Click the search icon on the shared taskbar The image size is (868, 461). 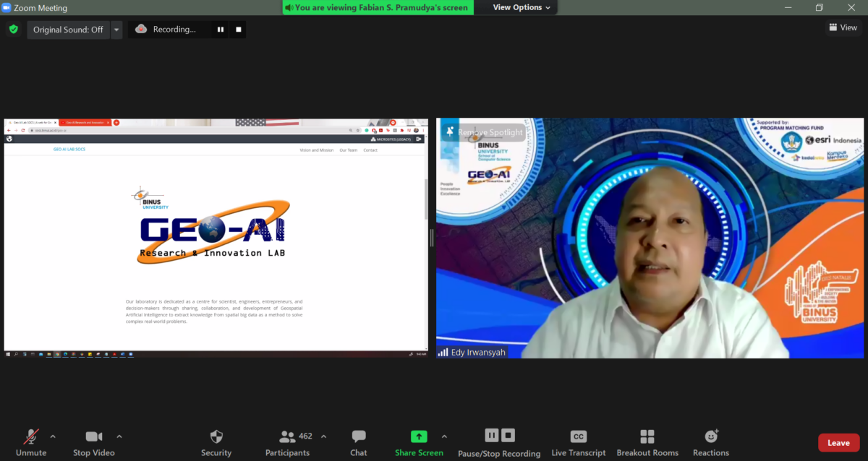(16, 354)
